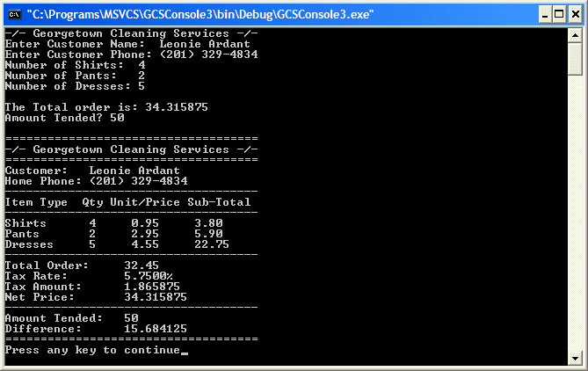Click the Home Phone number (201) 329-4834

tap(138, 181)
